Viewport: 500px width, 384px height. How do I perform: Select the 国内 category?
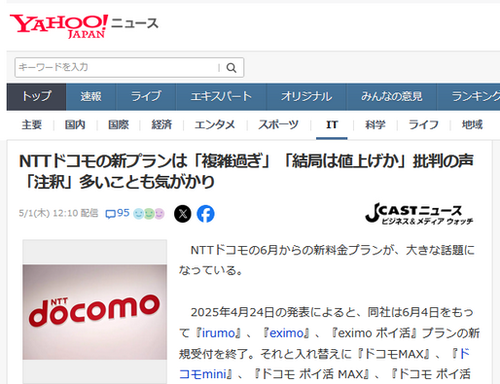pos(75,125)
